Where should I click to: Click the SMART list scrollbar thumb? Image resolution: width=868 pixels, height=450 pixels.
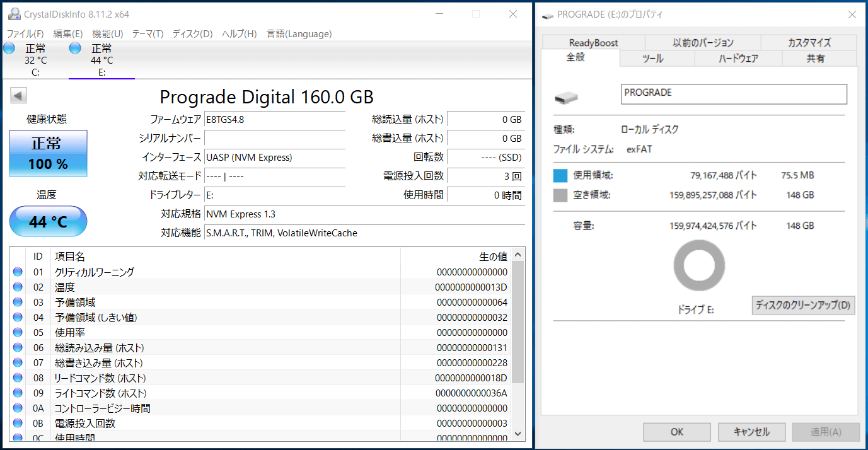tap(518, 322)
